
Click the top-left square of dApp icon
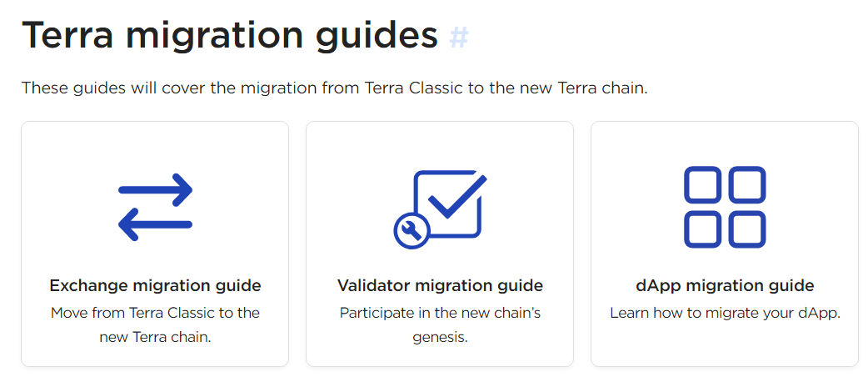tap(703, 184)
